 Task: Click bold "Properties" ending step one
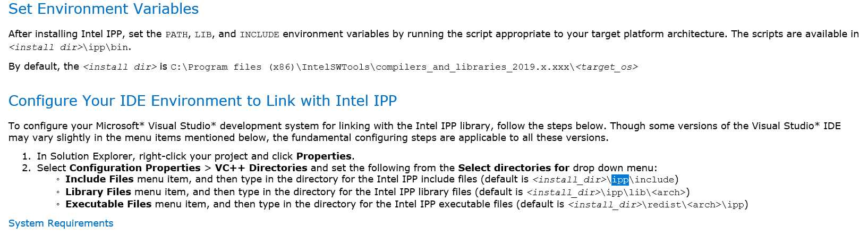pyautogui.click(x=324, y=156)
